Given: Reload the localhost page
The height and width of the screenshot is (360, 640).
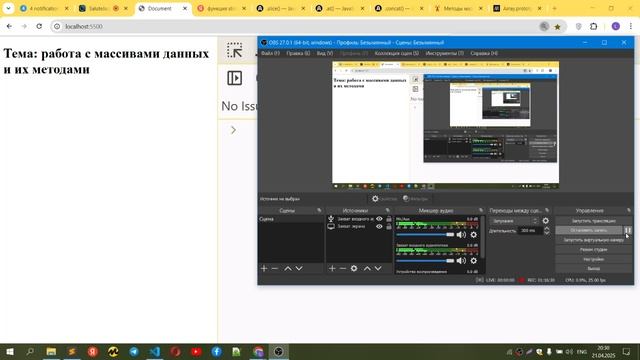Looking at the screenshot, I should (39, 26).
